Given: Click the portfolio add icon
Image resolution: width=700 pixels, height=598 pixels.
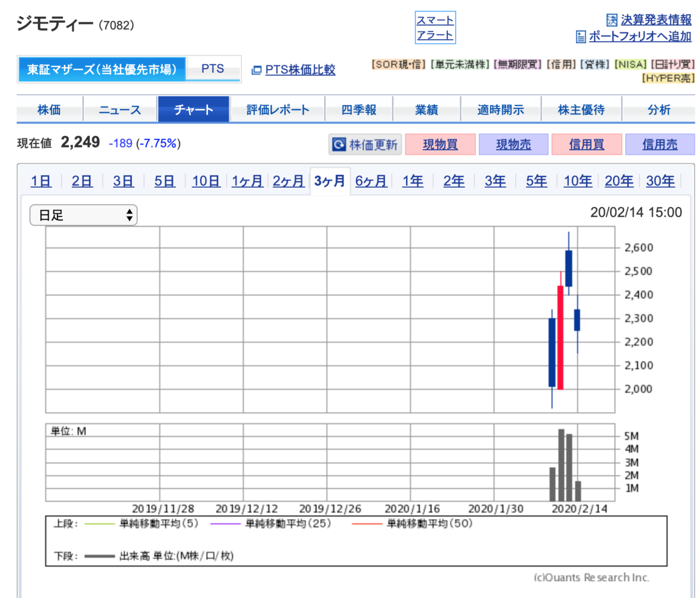Looking at the screenshot, I should coord(580,37).
